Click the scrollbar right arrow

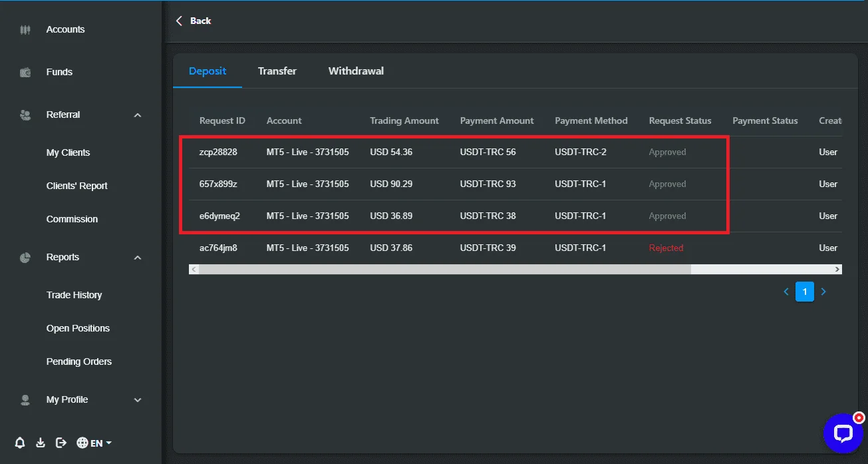(x=837, y=270)
